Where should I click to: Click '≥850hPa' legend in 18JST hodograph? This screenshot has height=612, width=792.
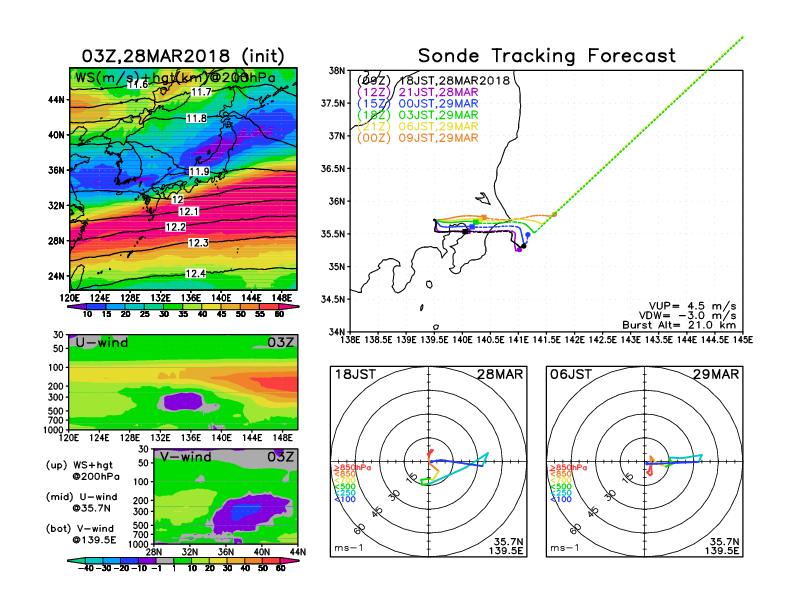(x=352, y=468)
